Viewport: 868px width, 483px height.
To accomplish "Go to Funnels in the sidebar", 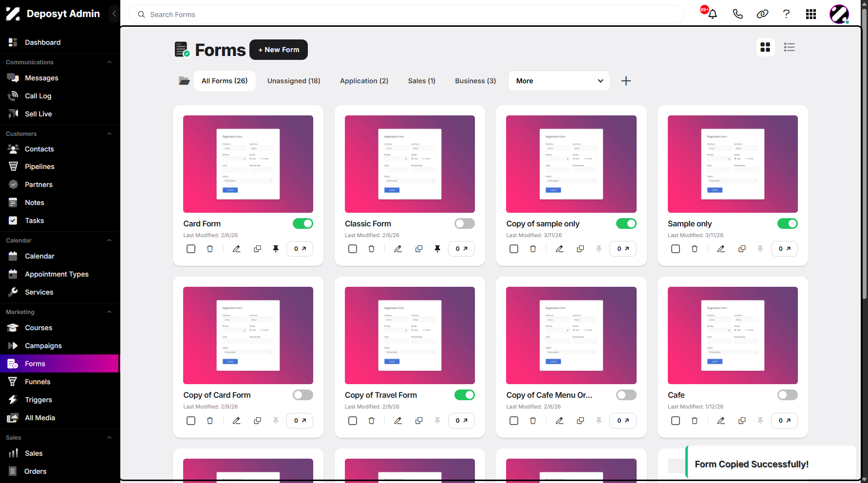I will [38, 382].
